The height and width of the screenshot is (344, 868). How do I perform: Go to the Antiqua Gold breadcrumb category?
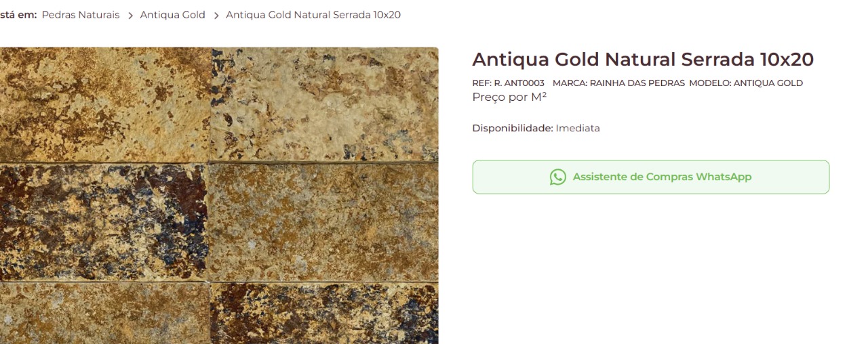(173, 15)
